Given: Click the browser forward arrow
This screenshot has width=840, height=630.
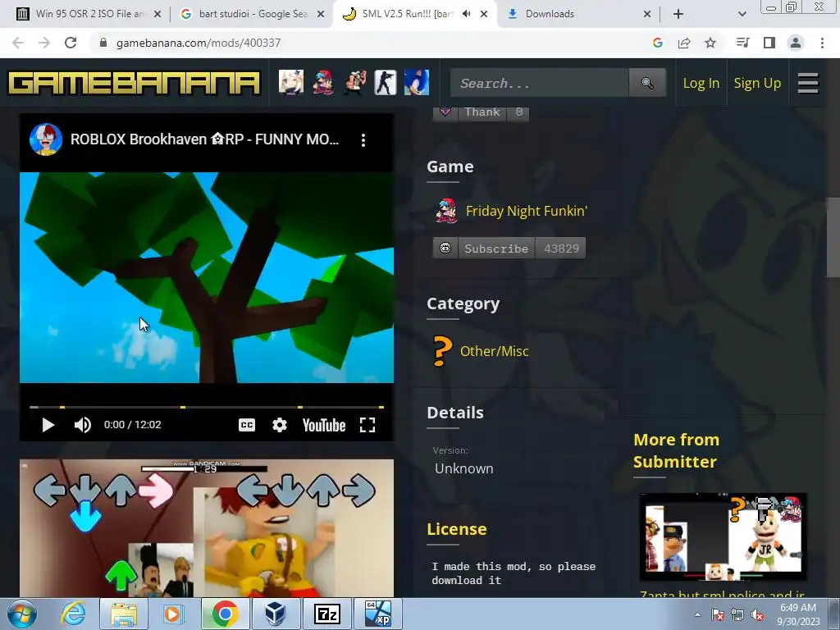Looking at the screenshot, I should 44,43.
